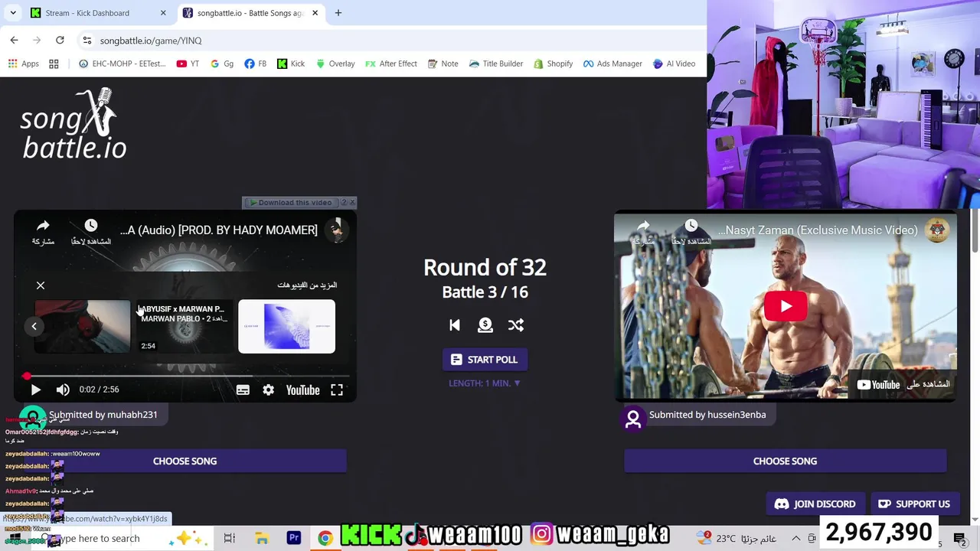This screenshot has width=980, height=551.
Task: Open the AI Video bookmark
Action: 674,64
